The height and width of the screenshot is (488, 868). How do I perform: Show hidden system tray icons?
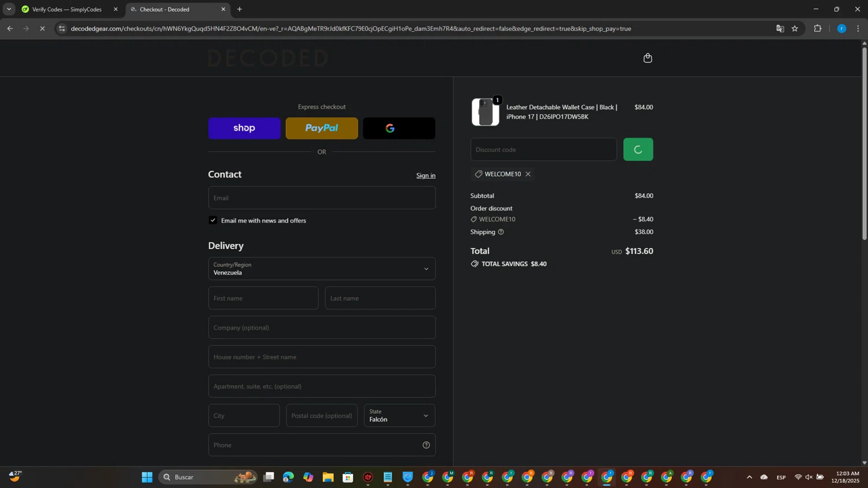[x=749, y=477]
